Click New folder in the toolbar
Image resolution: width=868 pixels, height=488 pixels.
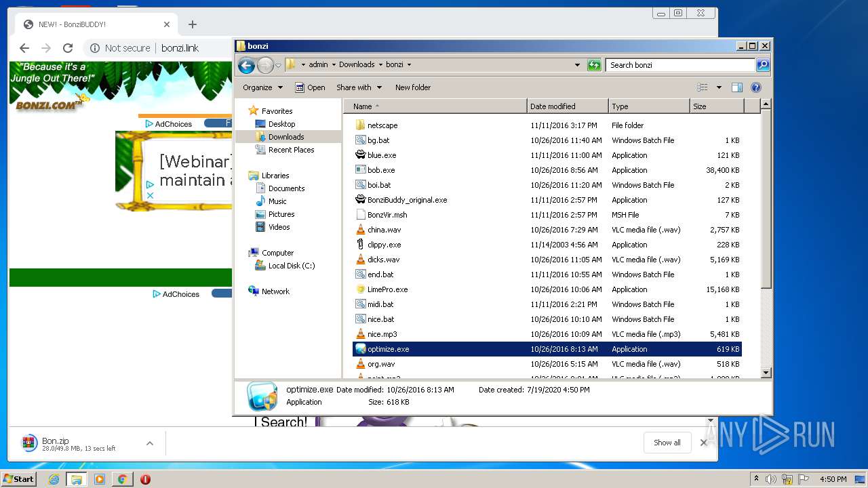click(413, 87)
